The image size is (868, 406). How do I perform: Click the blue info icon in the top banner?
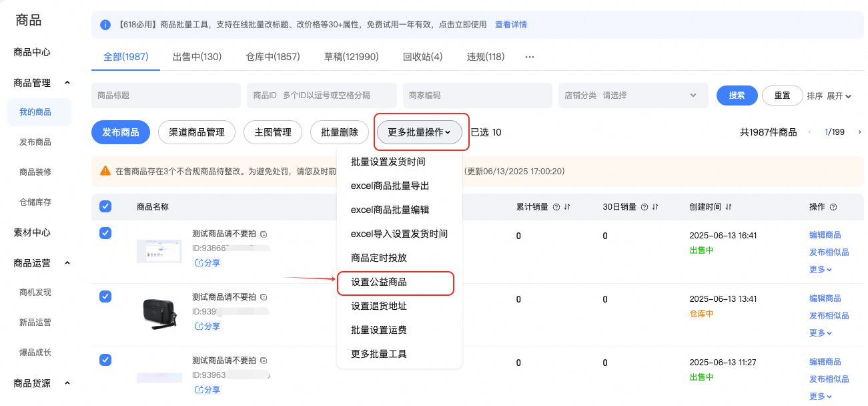(105, 25)
